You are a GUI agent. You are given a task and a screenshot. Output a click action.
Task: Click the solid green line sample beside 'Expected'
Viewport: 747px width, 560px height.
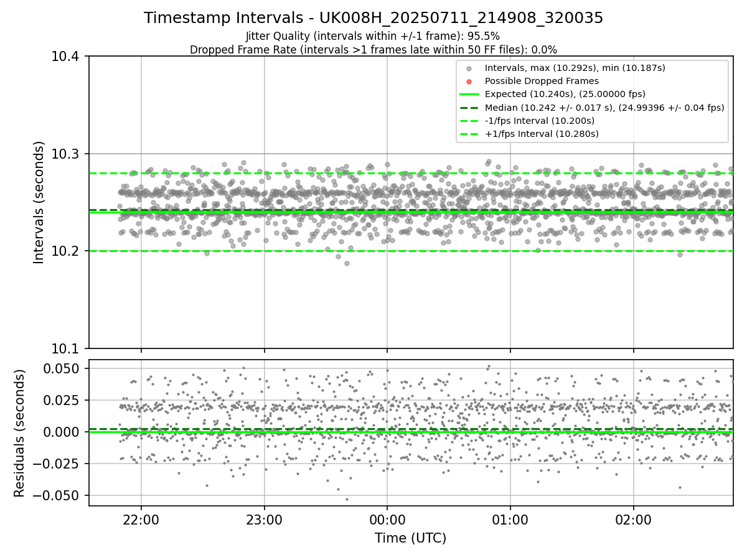coord(469,95)
